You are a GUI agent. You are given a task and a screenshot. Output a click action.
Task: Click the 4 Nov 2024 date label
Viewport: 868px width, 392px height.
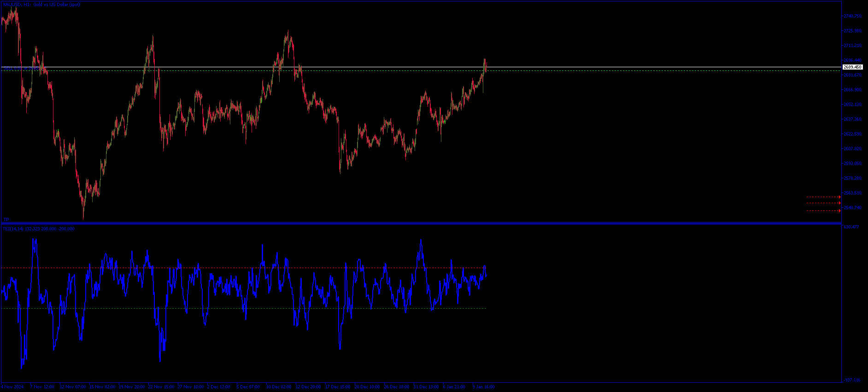click(12, 387)
